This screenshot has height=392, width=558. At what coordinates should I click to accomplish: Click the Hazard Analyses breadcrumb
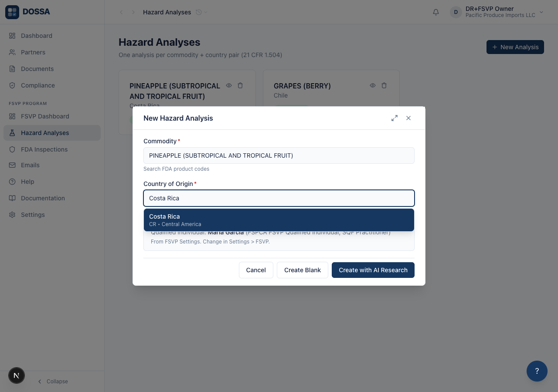[x=167, y=12]
